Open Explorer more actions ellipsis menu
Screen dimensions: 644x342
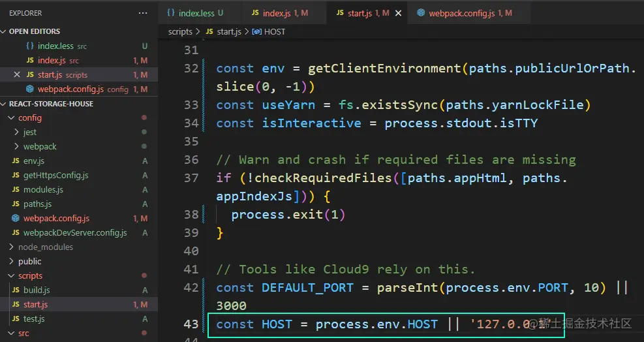tap(143, 13)
